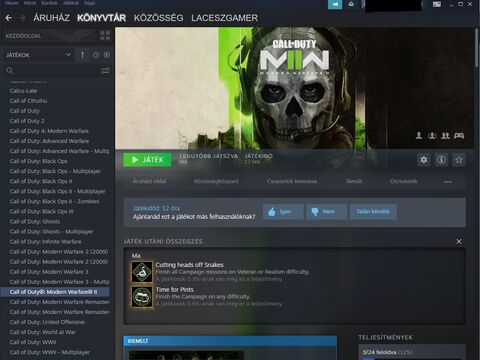Screen dimensions: 480x360
Task: Open the announcements megaphone icon
Action: [x=335, y=4]
